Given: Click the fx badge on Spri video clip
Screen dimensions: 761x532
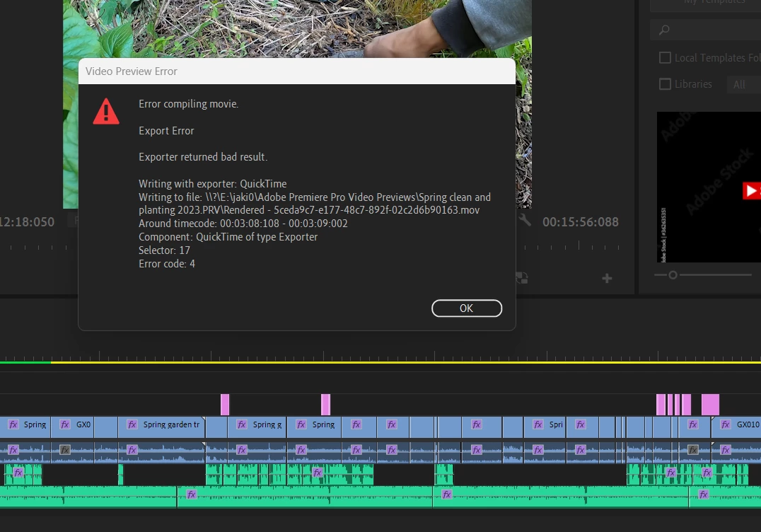Looking at the screenshot, I should 538,424.
